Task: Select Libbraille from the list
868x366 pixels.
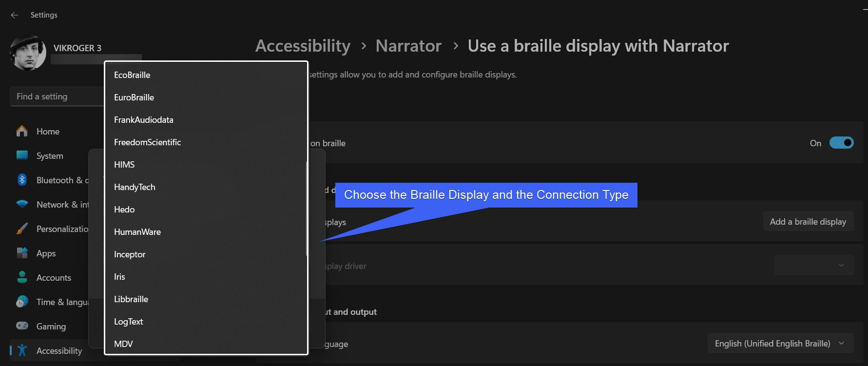Action: 206,299
